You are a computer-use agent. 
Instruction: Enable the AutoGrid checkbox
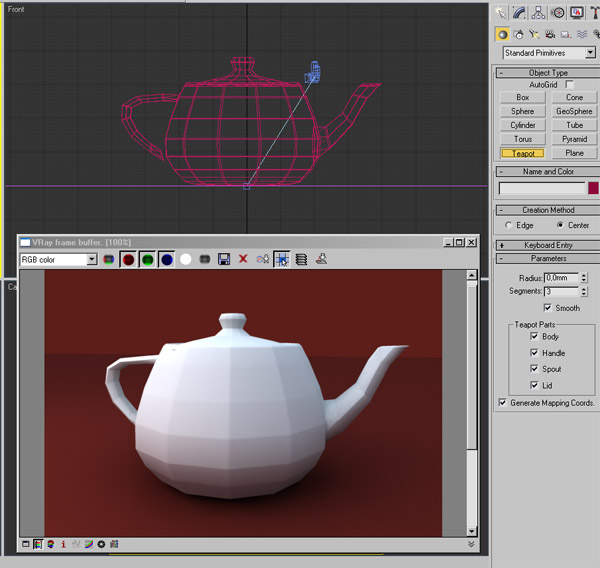tap(570, 85)
